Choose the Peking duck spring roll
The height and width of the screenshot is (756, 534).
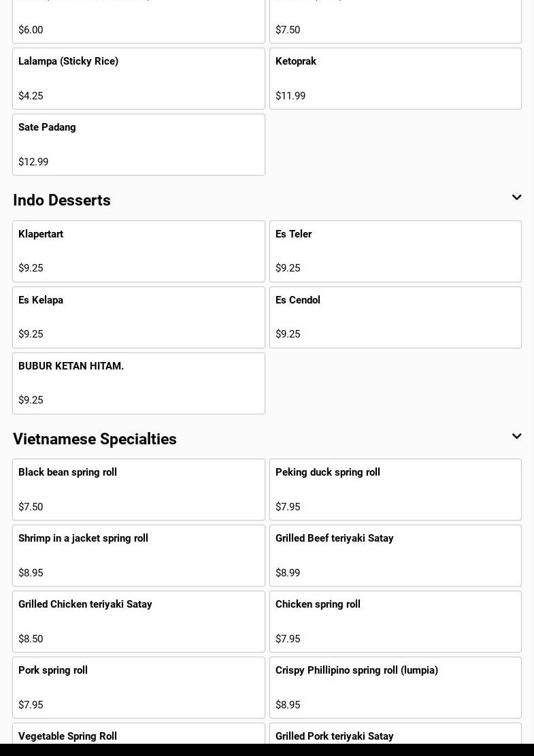click(x=395, y=489)
